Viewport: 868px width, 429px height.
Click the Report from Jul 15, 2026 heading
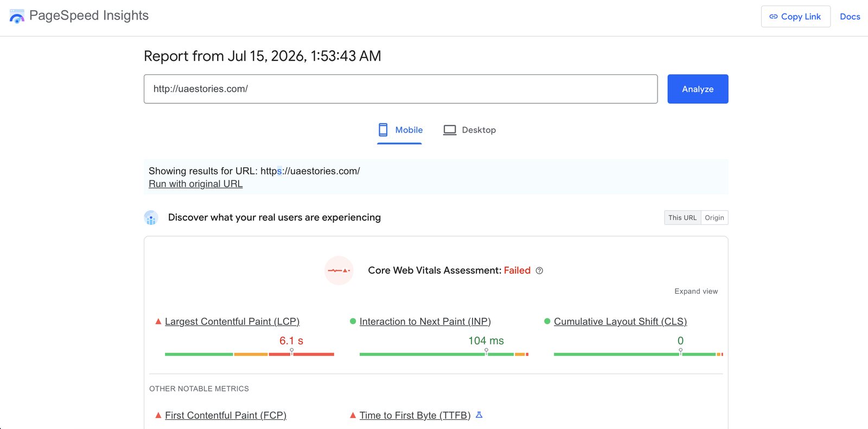(263, 56)
